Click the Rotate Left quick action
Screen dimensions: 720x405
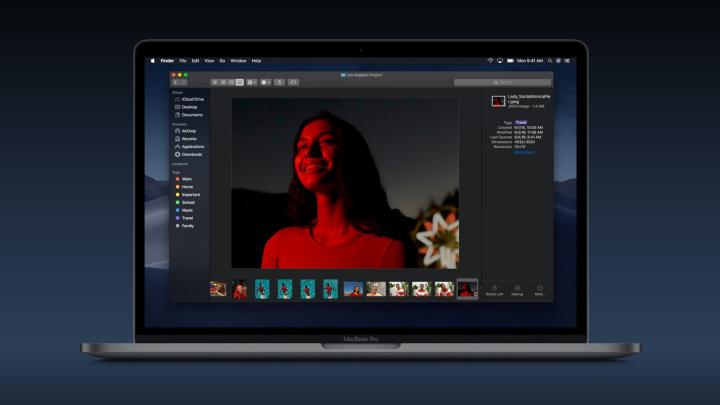(x=495, y=290)
